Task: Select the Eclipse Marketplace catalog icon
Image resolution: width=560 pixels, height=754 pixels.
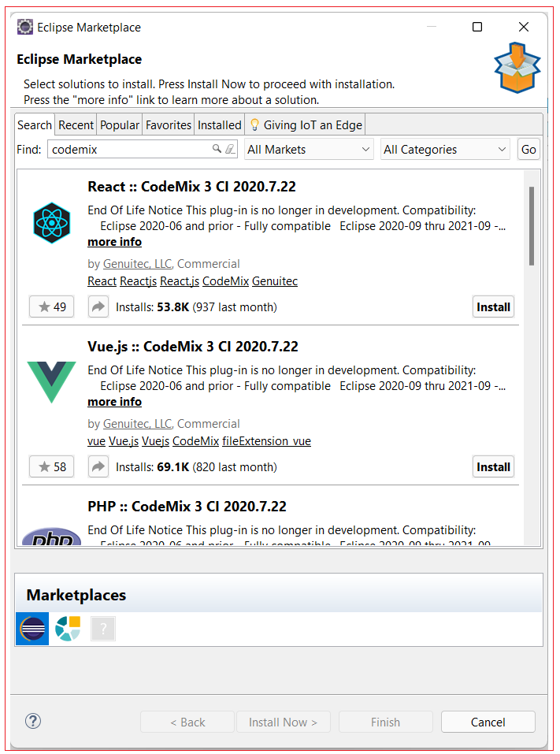Action: point(32,629)
